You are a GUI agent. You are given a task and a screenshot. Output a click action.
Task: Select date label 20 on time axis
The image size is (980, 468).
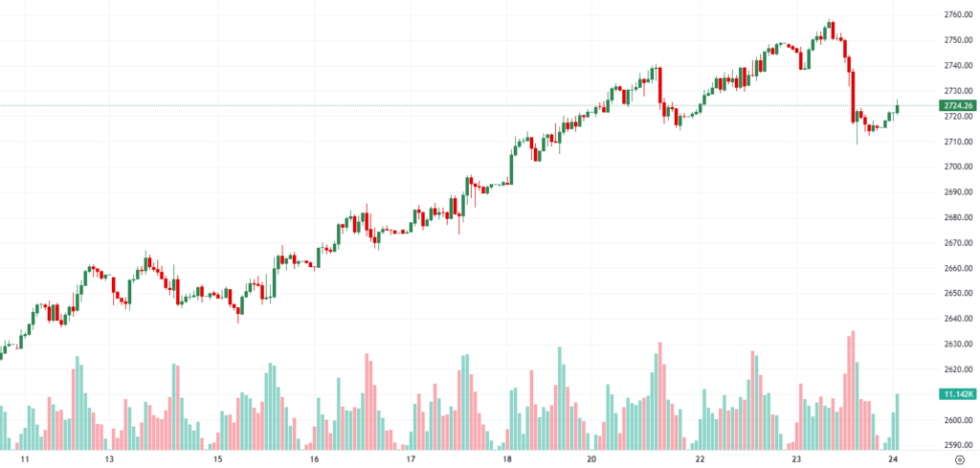pyautogui.click(x=592, y=459)
